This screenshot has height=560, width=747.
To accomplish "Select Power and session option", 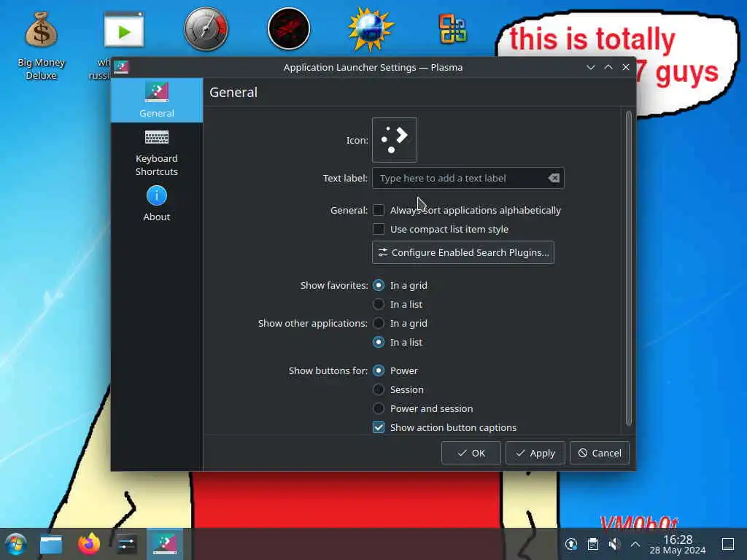I will click(379, 408).
